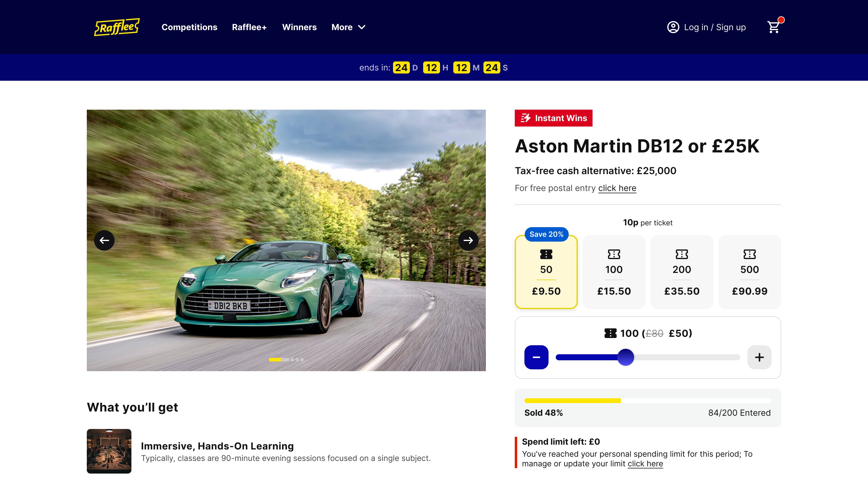Click the ticket quantity slider handle
Screen dimensions: 868x482
point(625,357)
